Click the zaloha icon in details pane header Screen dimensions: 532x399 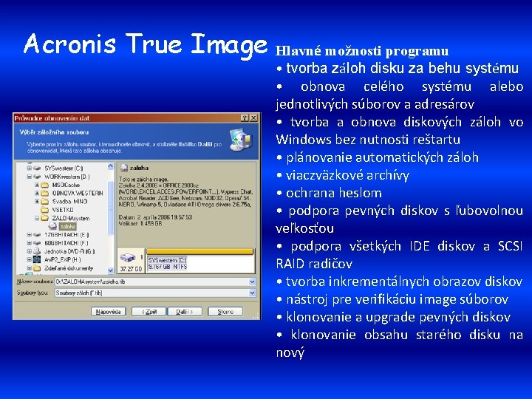point(124,168)
